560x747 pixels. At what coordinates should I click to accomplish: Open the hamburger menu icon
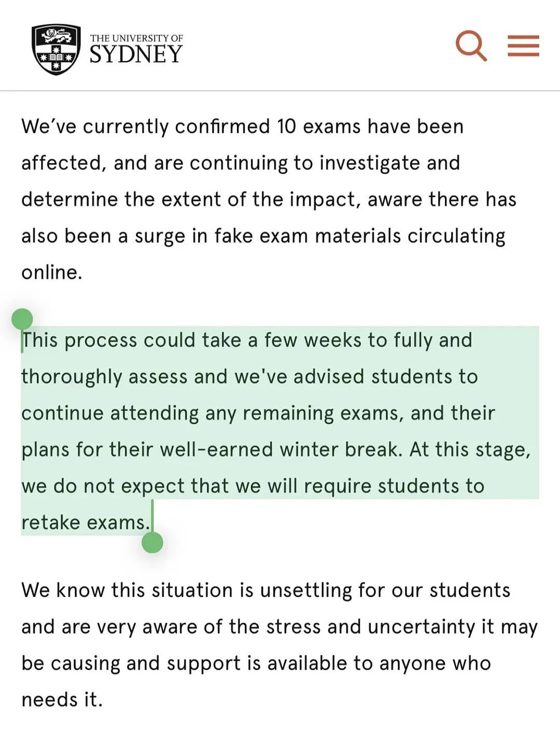[523, 46]
